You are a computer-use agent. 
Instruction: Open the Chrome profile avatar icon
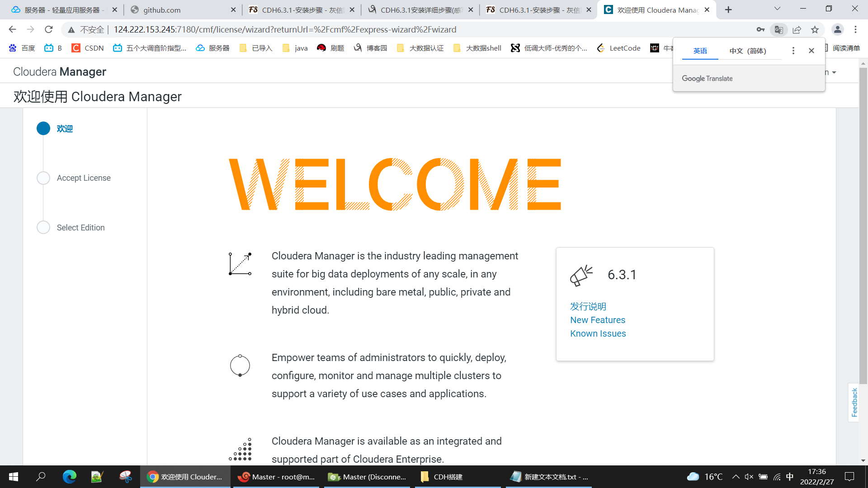(837, 30)
